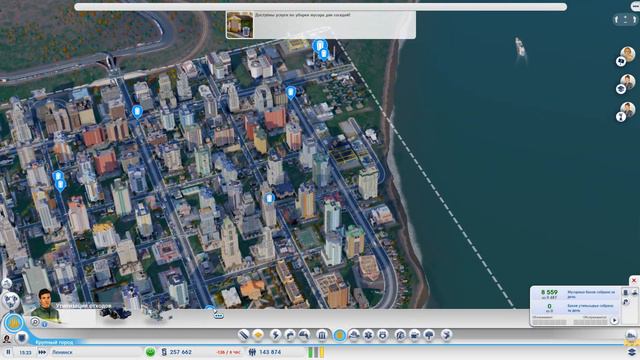
Task: Click the garbage services notification message text
Action: coord(302,15)
